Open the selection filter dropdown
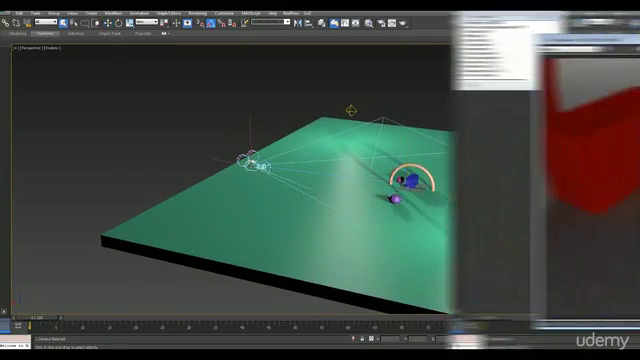Image resolution: width=640 pixels, height=360 pixels. pos(46,22)
